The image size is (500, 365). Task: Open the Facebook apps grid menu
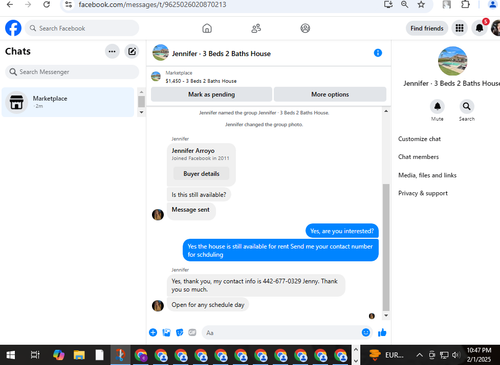(459, 28)
